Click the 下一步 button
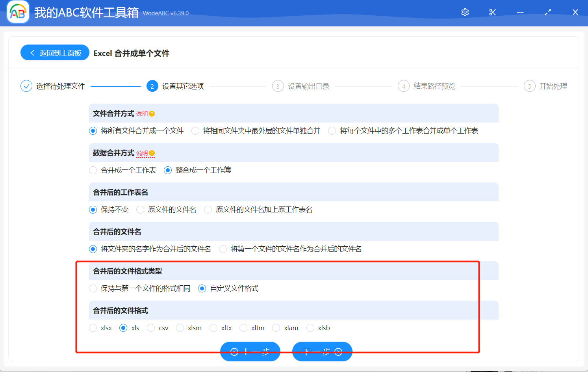Viewport: 588px width, 372px height. coord(322,351)
